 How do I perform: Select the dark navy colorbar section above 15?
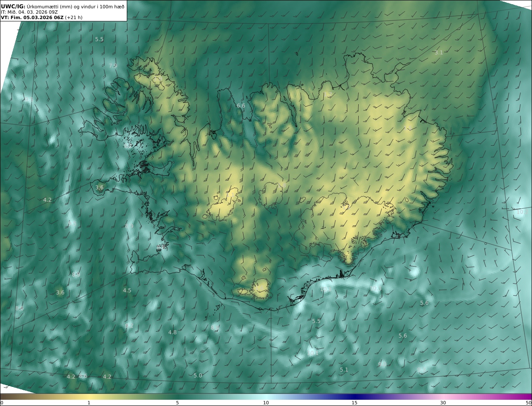click(x=355, y=396)
